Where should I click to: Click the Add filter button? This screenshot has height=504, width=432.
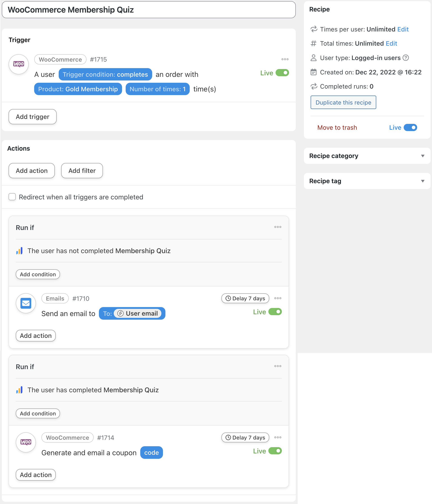tap(82, 171)
